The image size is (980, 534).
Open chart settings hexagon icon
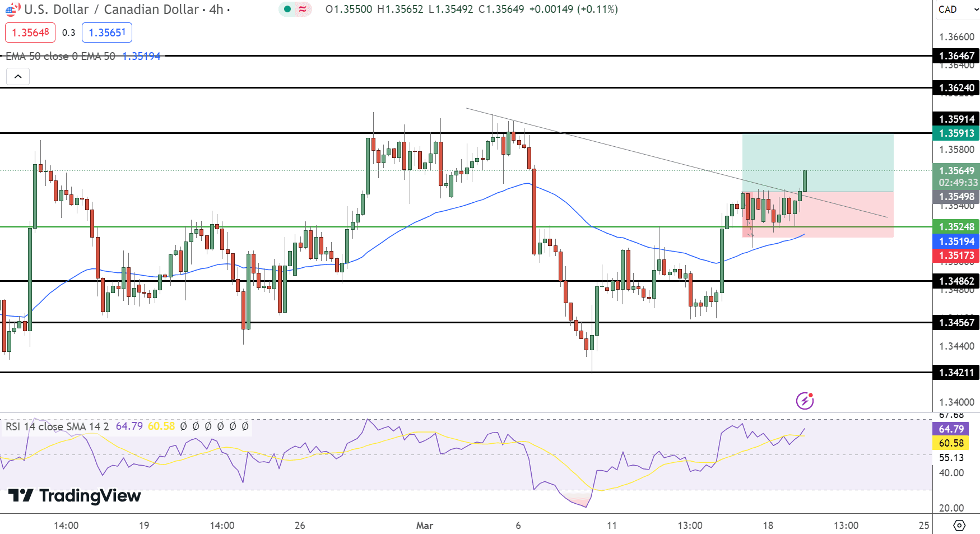coord(959,526)
